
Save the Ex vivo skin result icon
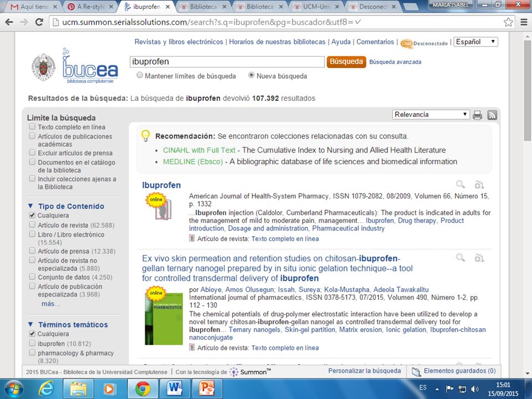pos(479,258)
